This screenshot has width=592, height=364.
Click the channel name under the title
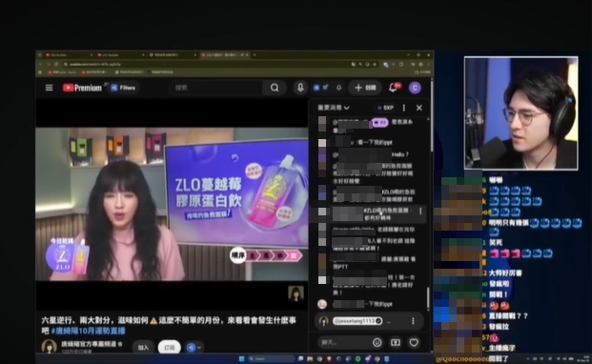pos(89,344)
